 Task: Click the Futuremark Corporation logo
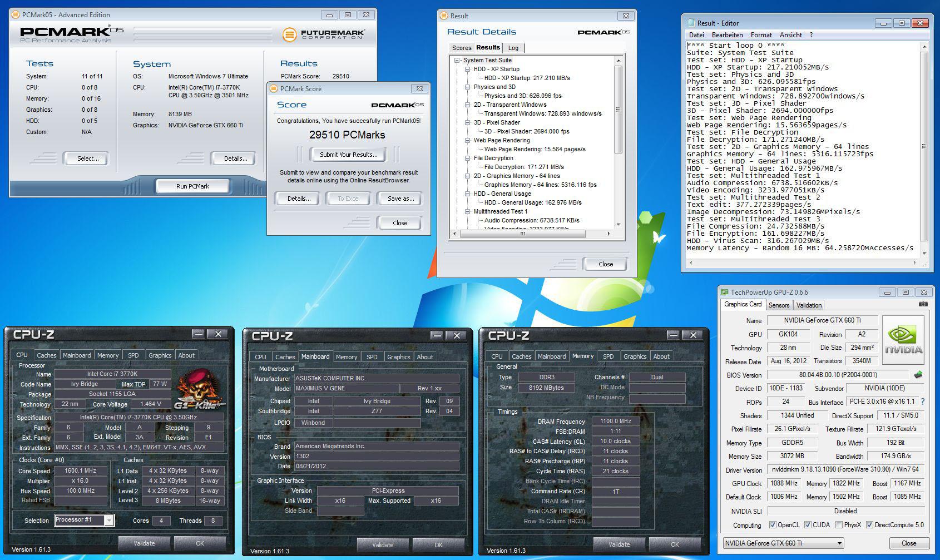[x=323, y=34]
